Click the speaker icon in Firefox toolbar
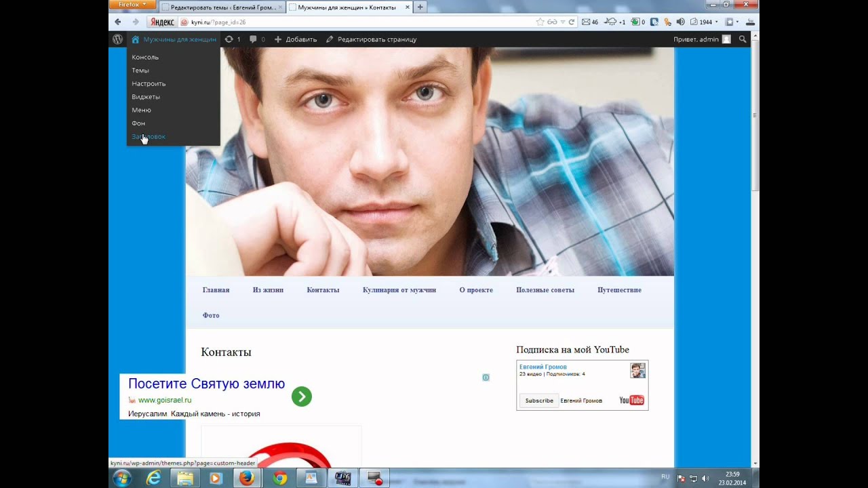Screen dimensions: 868x488 (680, 22)
